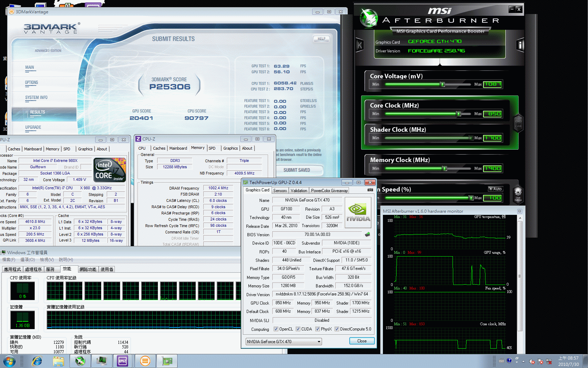Open the Action Center flag tray icon
Image resolution: width=588 pixels, height=368 pixels.
pos(540,361)
